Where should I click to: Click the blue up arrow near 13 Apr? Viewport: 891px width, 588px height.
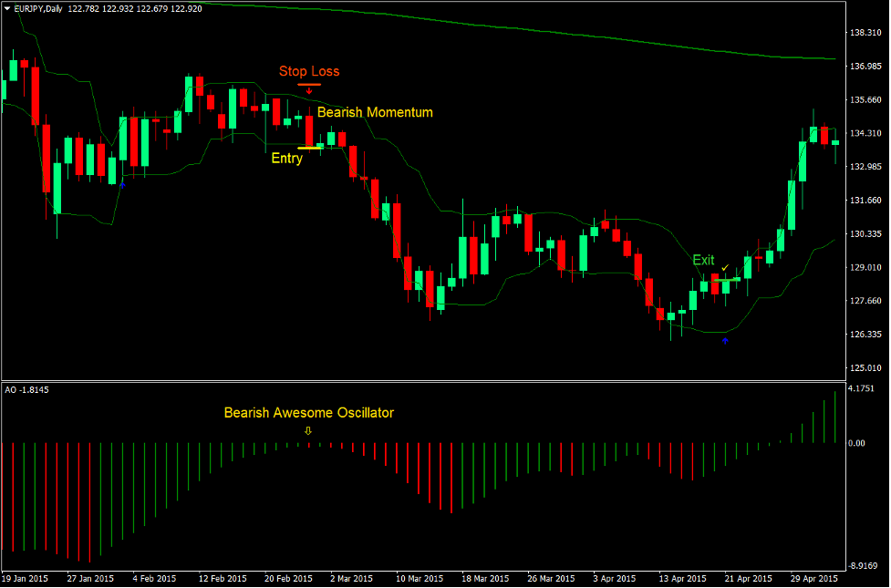(x=725, y=340)
